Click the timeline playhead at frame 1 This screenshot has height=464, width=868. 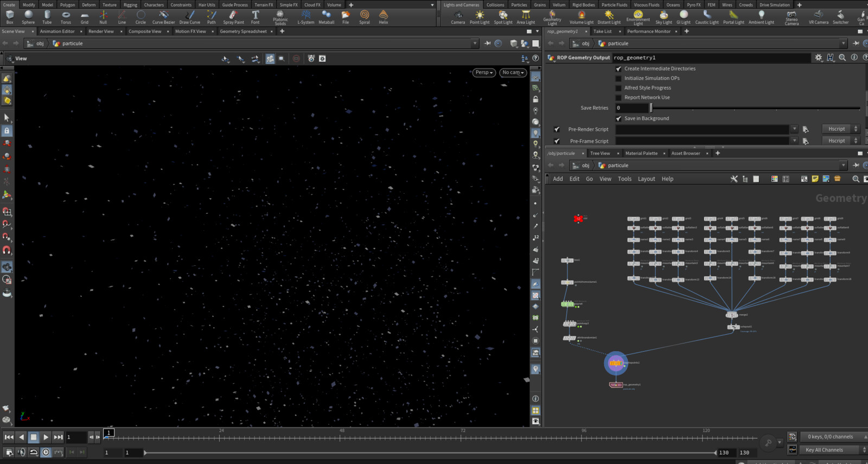click(x=109, y=433)
